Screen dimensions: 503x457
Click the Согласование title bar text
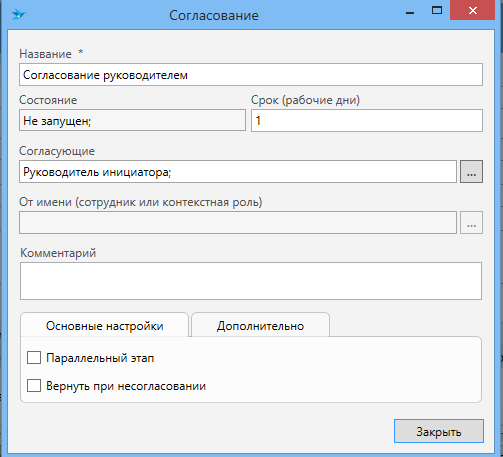pyautogui.click(x=214, y=15)
